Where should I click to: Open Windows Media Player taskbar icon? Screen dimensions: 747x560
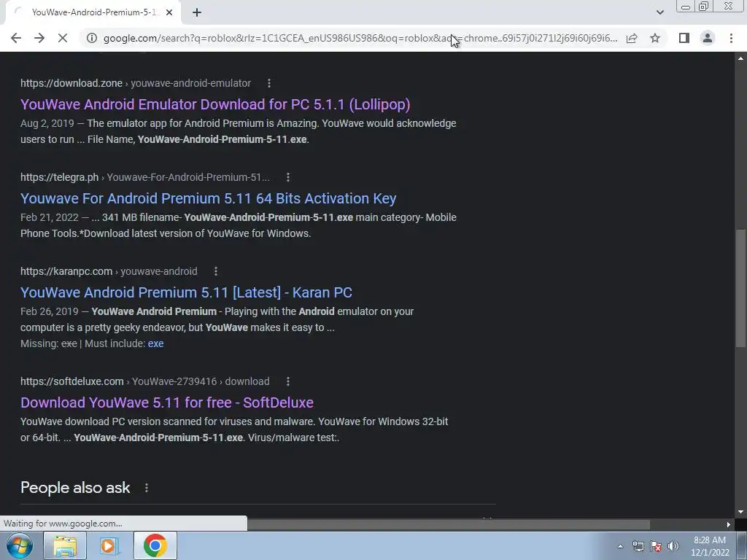(x=109, y=545)
